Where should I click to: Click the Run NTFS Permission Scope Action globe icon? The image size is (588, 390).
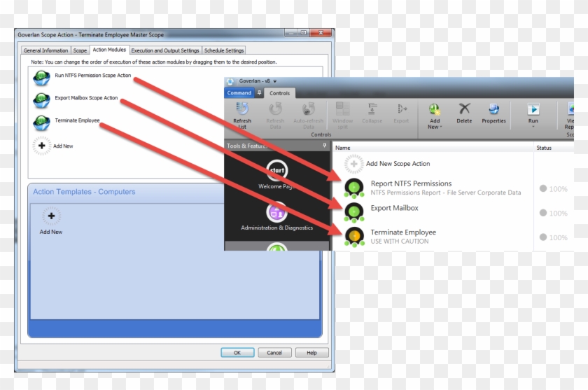[41, 78]
